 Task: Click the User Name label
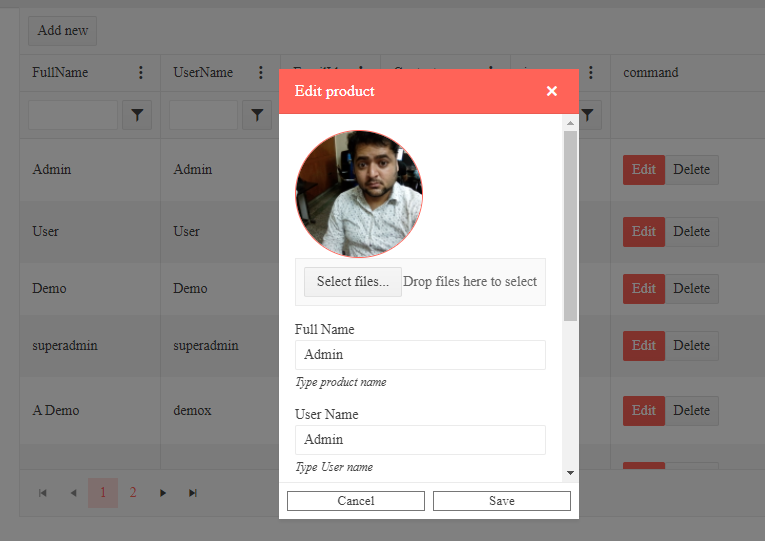click(326, 415)
